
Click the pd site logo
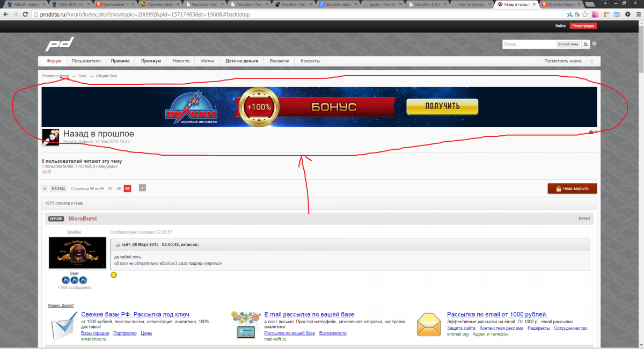coord(59,44)
